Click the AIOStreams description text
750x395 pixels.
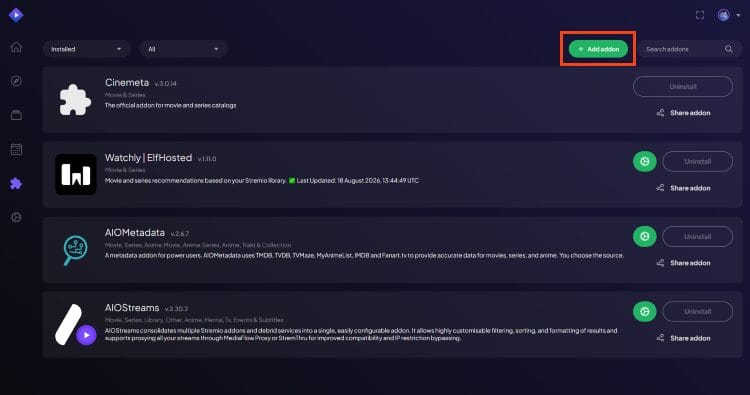361,334
